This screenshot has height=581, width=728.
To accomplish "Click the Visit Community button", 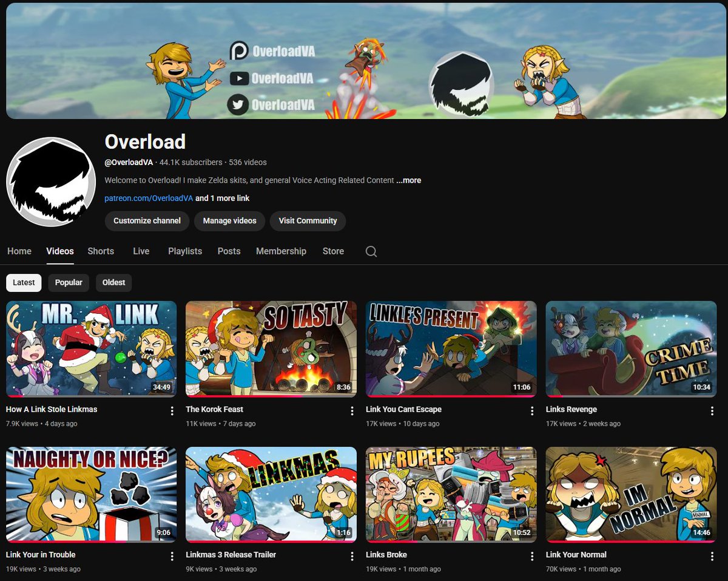I will click(308, 221).
